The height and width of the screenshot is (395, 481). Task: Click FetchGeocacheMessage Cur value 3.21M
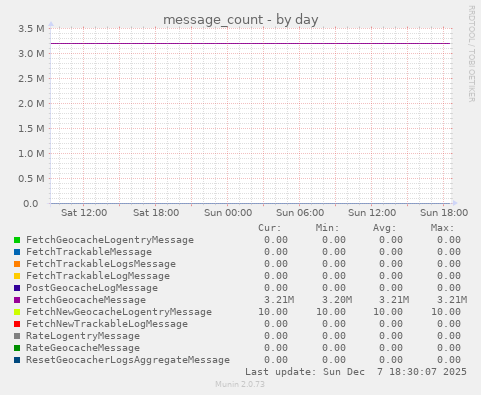279,300
